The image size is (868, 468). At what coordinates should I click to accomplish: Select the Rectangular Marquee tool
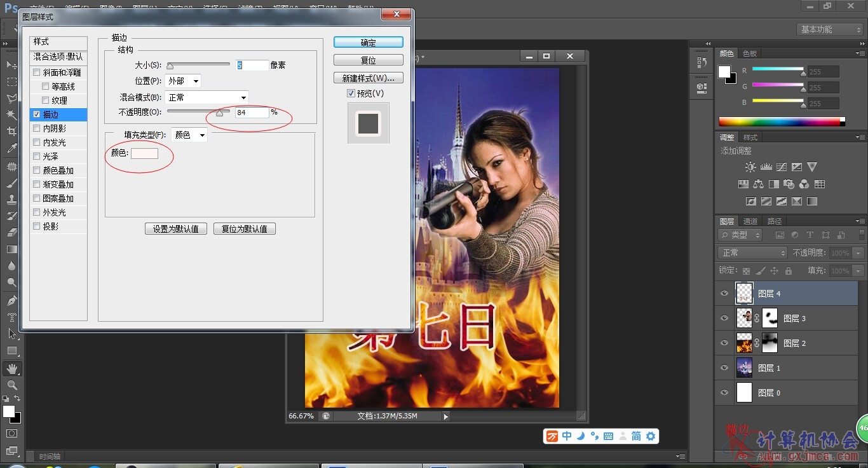[x=12, y=81]
